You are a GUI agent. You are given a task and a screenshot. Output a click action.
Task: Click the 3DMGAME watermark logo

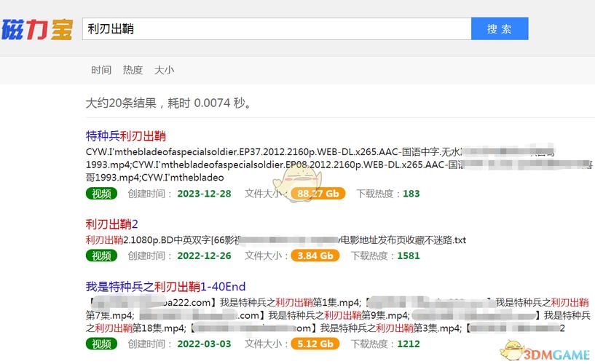tap(545, 351)
